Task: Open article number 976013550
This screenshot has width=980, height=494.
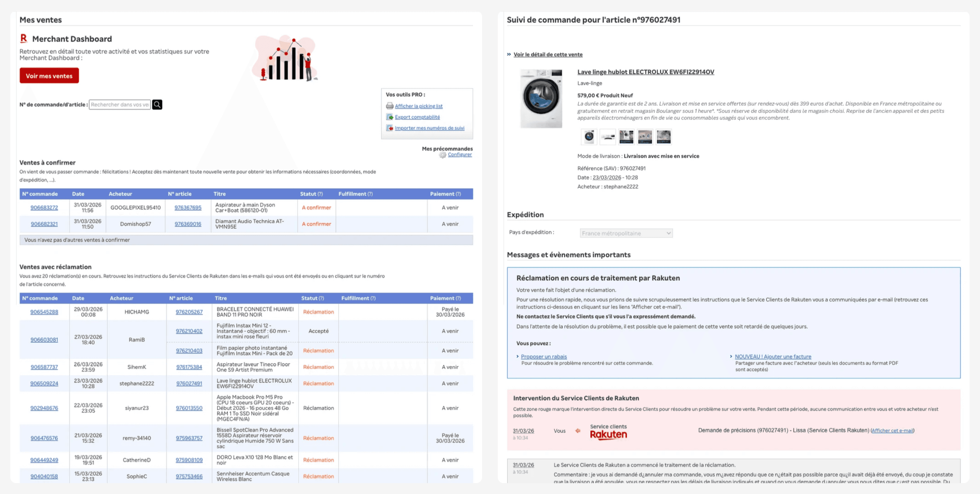Action: [x=189, y=408]
